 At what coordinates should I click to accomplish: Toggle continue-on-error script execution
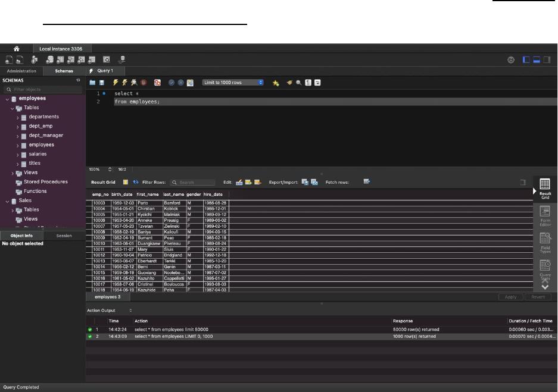(157, 83)
